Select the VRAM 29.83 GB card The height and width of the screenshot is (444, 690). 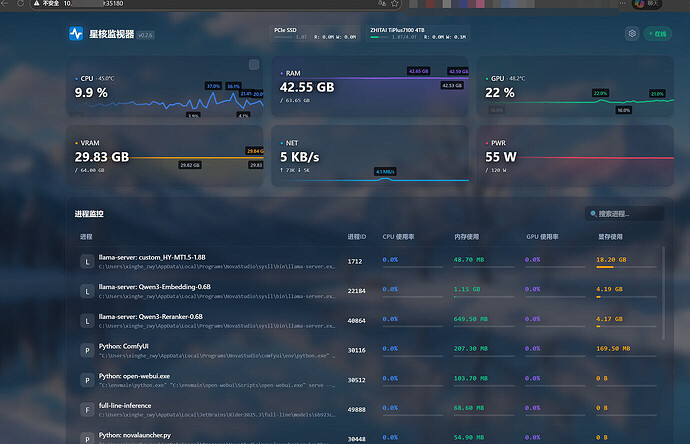165,156
